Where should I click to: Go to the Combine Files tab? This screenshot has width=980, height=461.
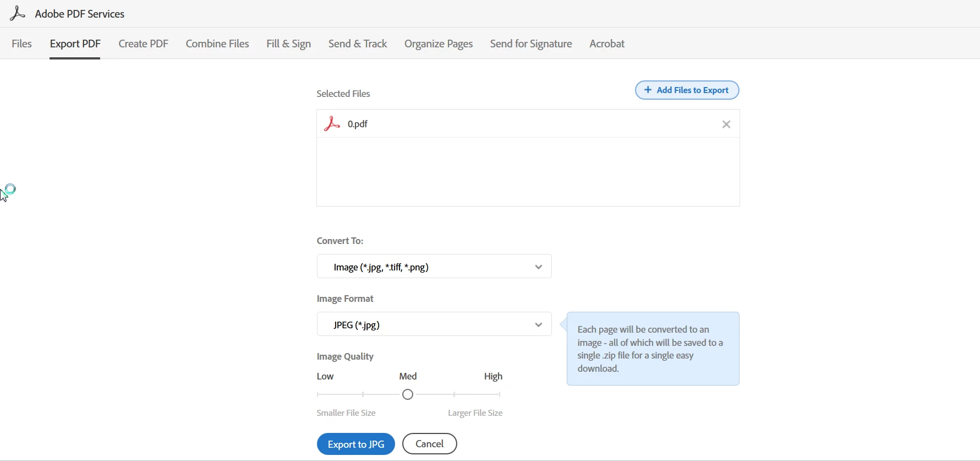[x=217, y=44]
